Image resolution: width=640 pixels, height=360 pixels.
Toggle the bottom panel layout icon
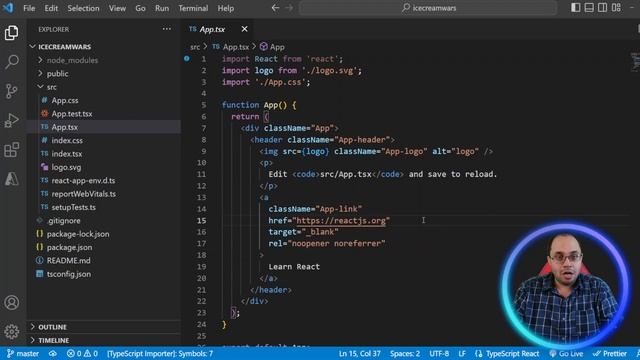(589, 7)
